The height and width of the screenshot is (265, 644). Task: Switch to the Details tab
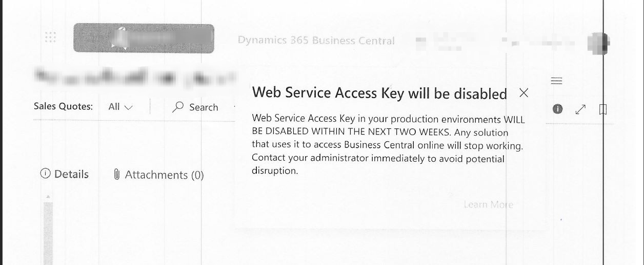pyautogui.click(x=65, y=174)
